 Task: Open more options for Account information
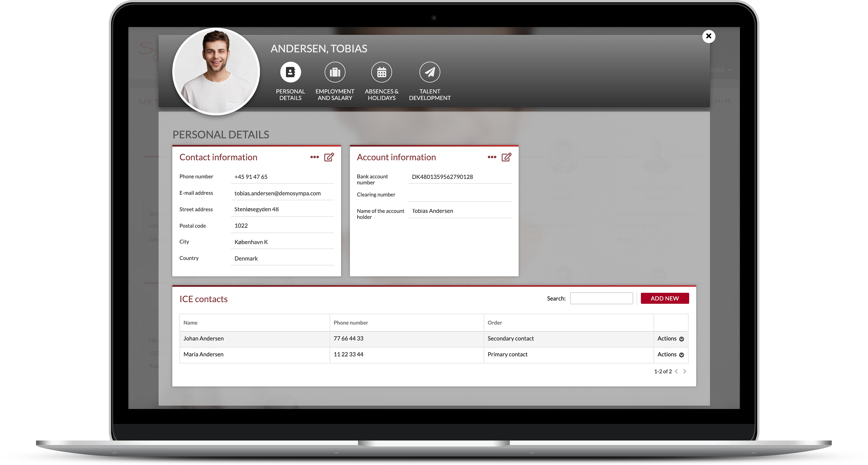pos(492,157)
